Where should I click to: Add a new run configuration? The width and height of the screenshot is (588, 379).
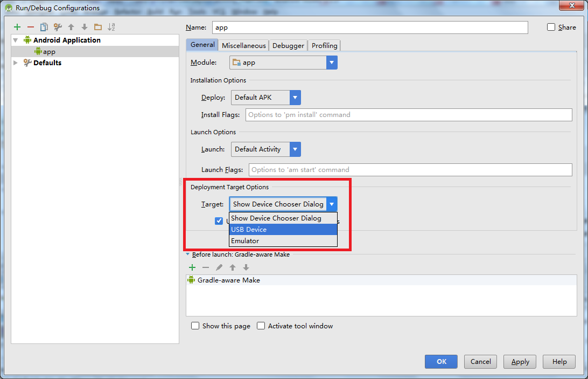point(17,26)
